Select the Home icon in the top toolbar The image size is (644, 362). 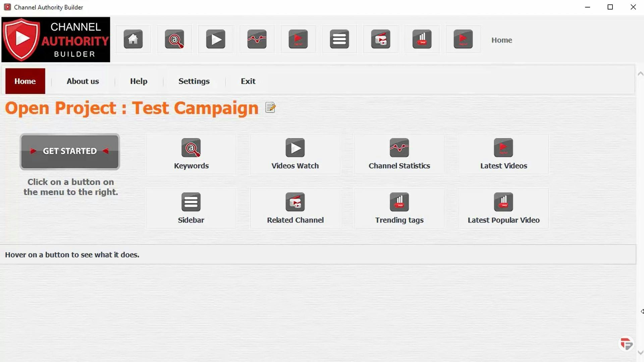[x=133, y=39]
